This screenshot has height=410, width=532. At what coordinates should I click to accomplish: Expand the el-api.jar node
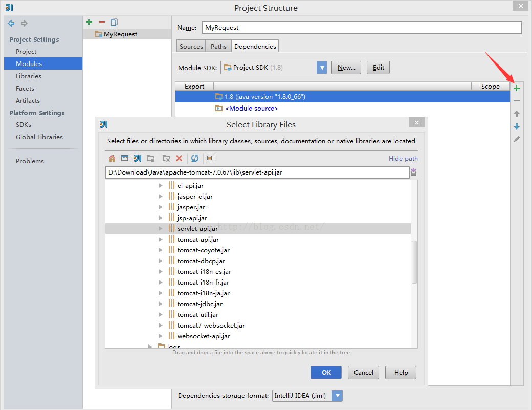[x=160, y=186]
